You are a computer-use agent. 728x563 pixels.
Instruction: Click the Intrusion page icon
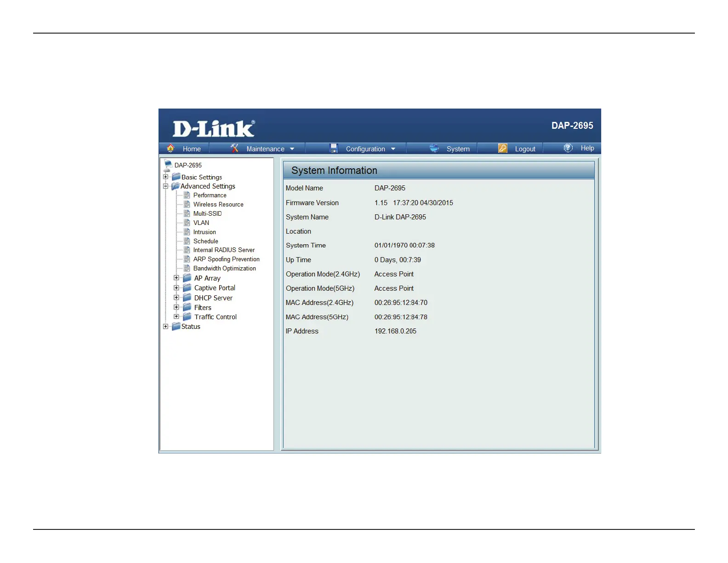coord(187,232)
